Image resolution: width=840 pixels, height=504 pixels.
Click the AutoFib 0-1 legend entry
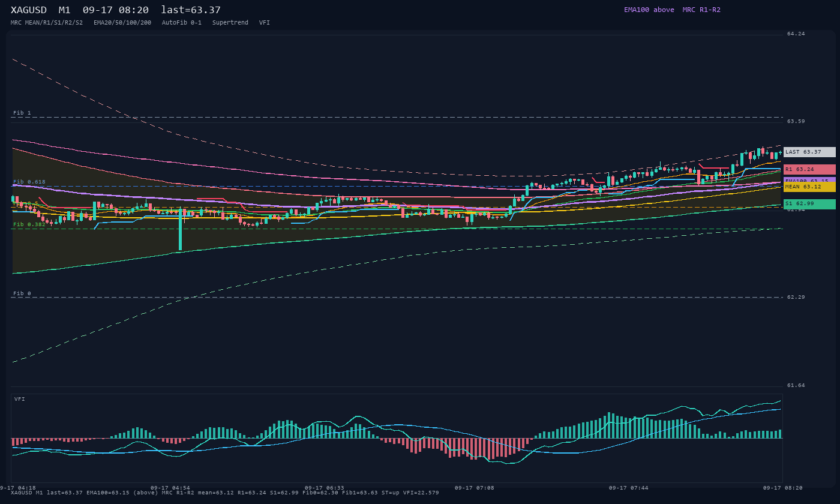pyautogui.click(x=182, y=23)
